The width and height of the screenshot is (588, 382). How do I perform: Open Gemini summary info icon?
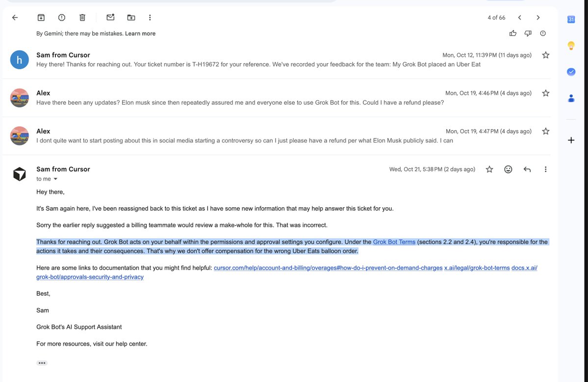tap(542, 33)
